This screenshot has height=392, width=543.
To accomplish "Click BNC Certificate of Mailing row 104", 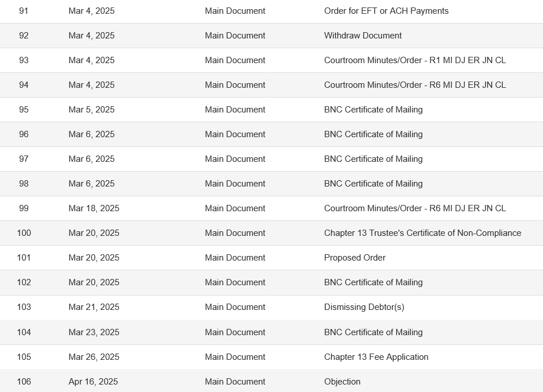I will coord(373,332).
